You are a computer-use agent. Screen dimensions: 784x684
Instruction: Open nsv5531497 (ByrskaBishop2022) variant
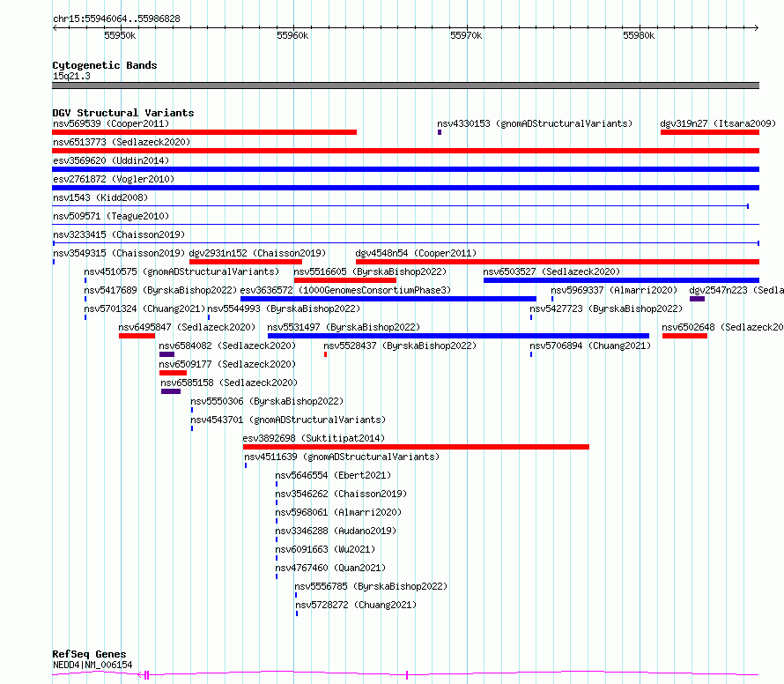click(x=344, y=327)
